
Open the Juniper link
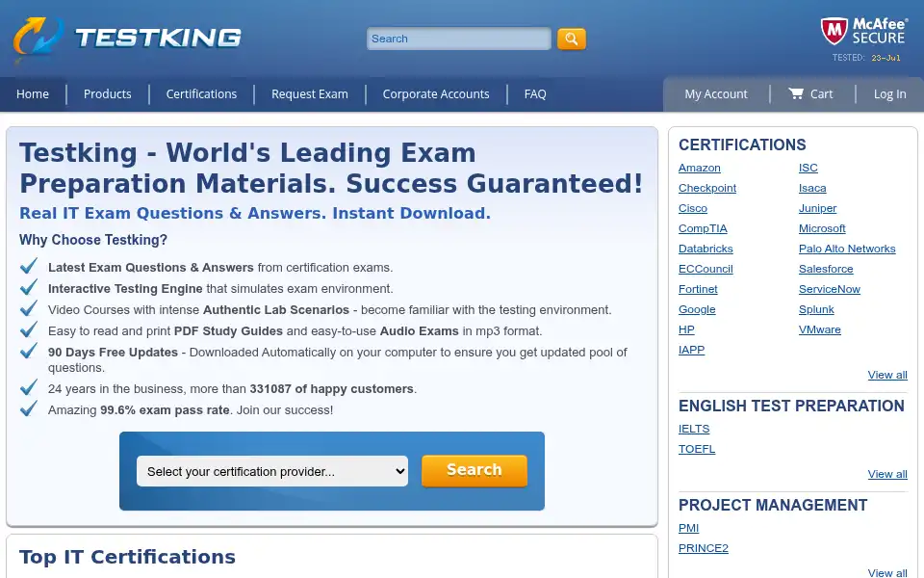817,208
